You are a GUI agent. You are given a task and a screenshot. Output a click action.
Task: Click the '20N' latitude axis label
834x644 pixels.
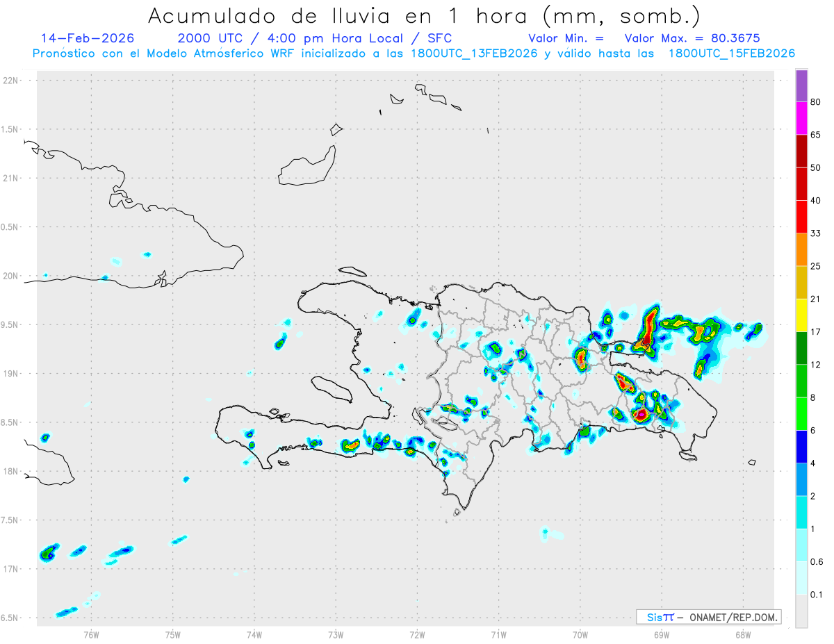point(10,276)
